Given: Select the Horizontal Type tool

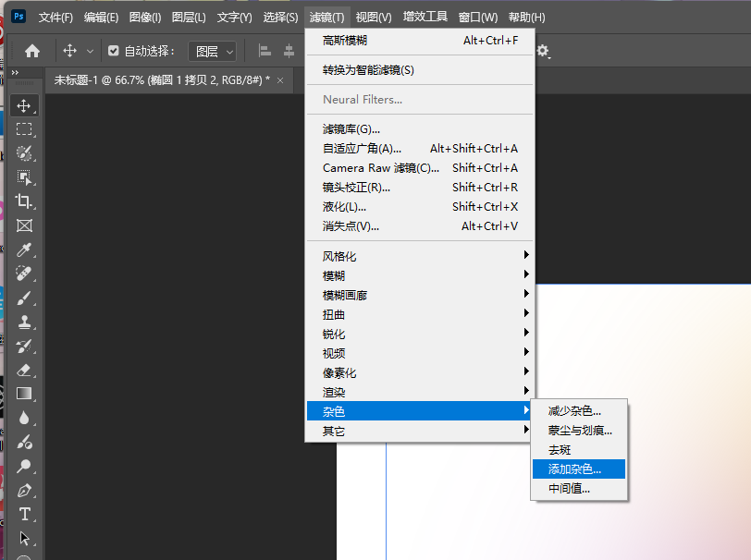Looking at the screenshot, I should pyautogui.click(x=24, y=515).
